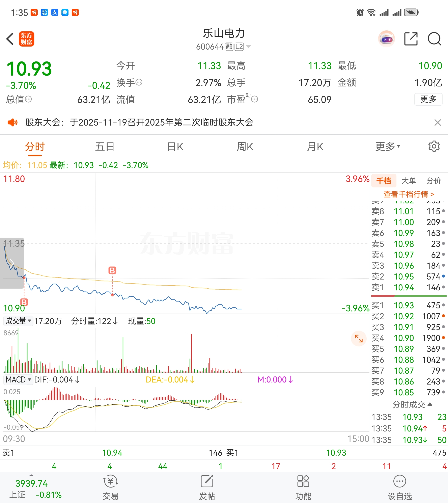Open the MACD indicator dropdown

pos(19,380)
